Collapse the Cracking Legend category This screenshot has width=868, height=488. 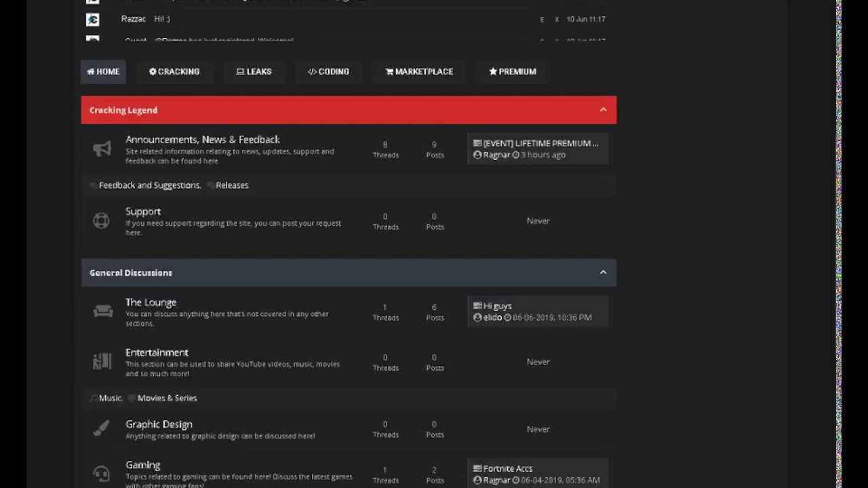point(603,110)
